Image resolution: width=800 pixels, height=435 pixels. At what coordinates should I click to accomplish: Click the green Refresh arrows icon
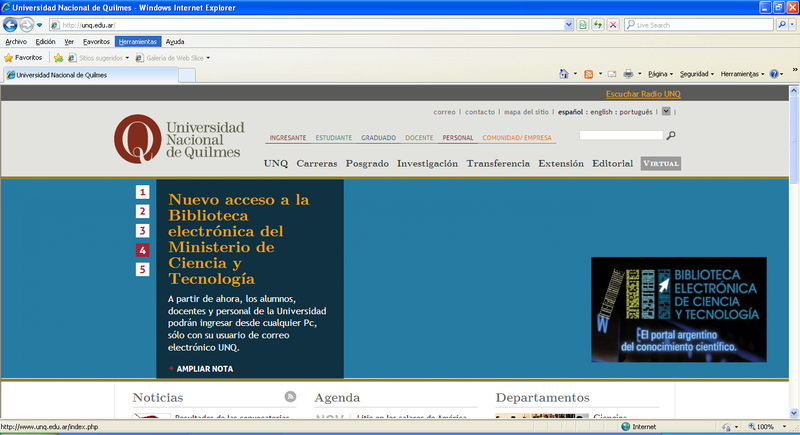coord(597,24)
